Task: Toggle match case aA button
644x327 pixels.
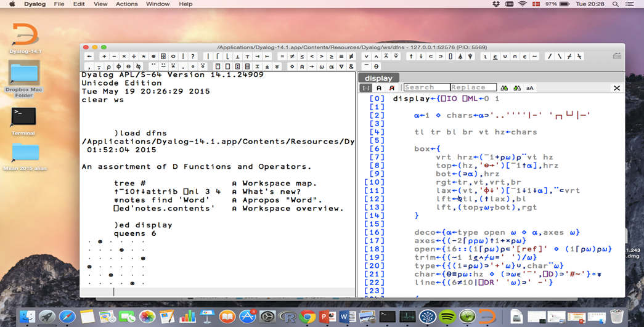Action: point(530,88)
